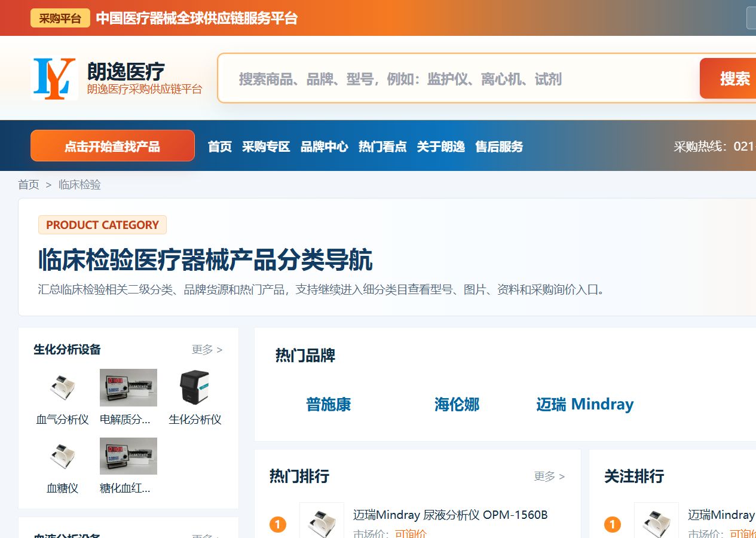Image resolution: width=756 pixels, height=538 pixels.
Task: Click the 朗逸医疗 brand name text
Action: (126, 71)
